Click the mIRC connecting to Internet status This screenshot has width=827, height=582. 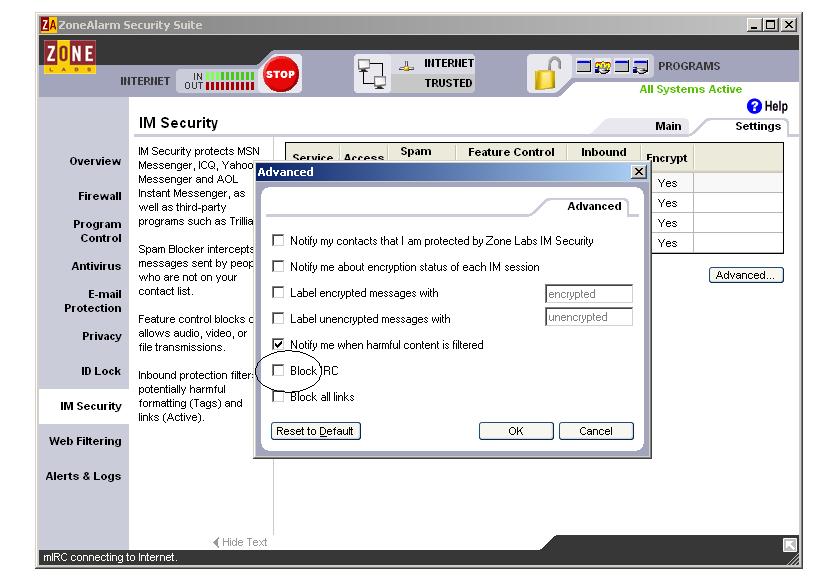110,557
